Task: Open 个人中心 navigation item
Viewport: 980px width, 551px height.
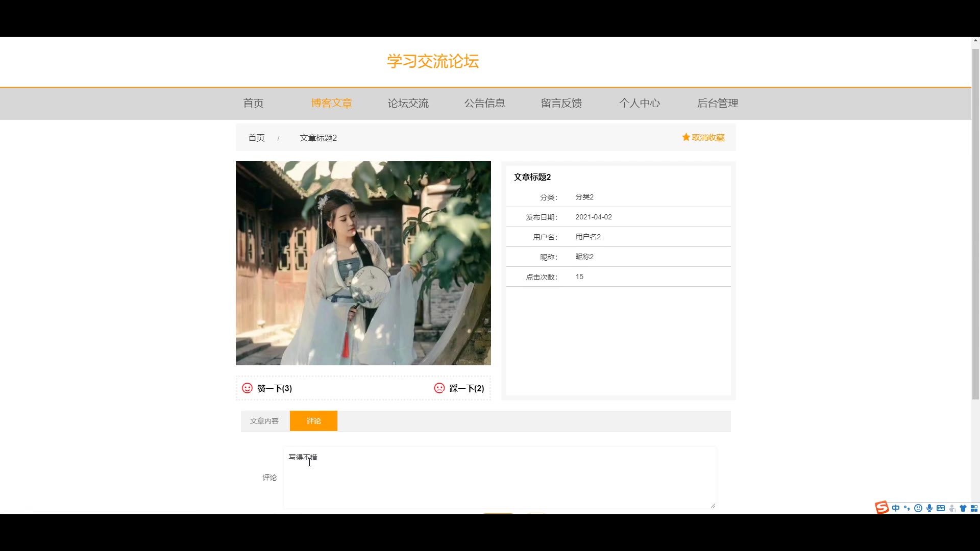Action: point(639,103)
